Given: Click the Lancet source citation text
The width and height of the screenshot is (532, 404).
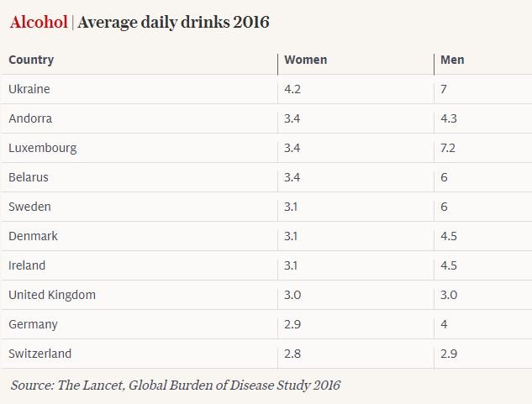Looking at the screenshot, I should 176,386.
